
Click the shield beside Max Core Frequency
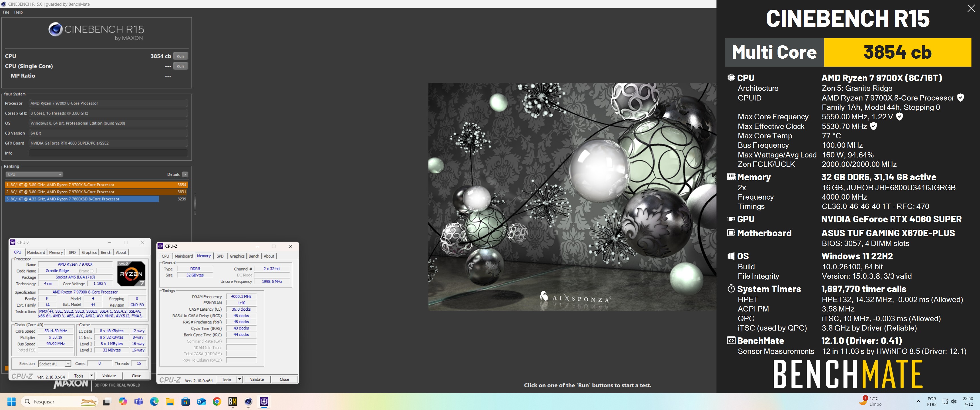[899, 117]
